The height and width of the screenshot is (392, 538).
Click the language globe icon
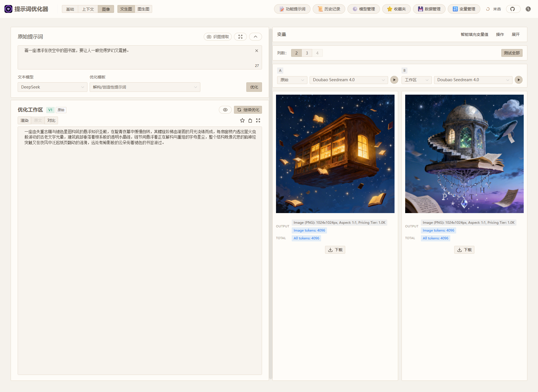[x=528, y=9]
